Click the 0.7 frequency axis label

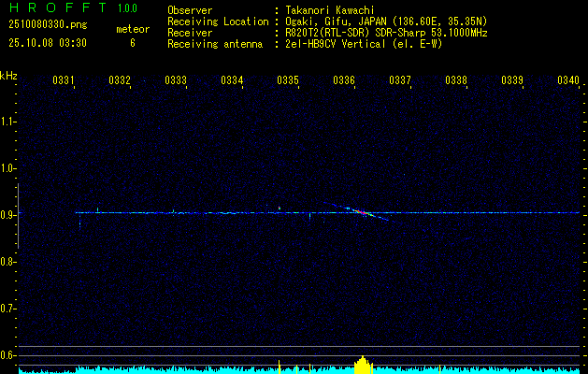coord(7,309)
